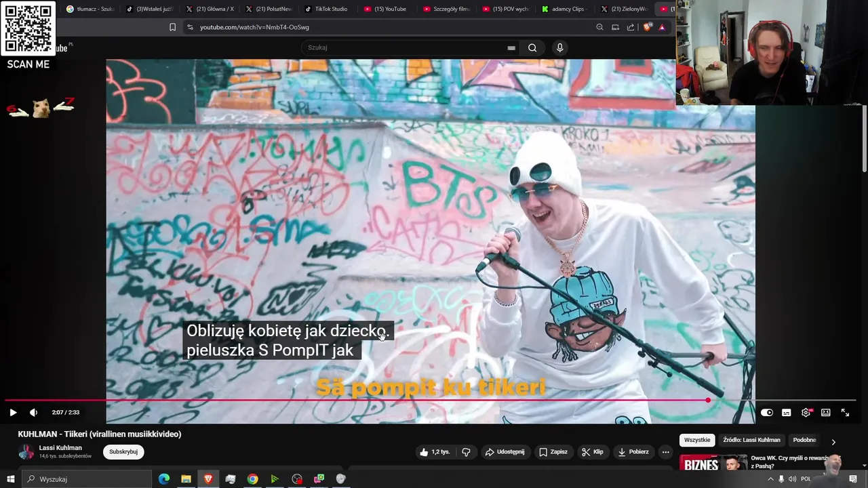Click the cast/screen icon in address bar
The height and width of the screenshot is (488, 868).
tap(615, 27)
